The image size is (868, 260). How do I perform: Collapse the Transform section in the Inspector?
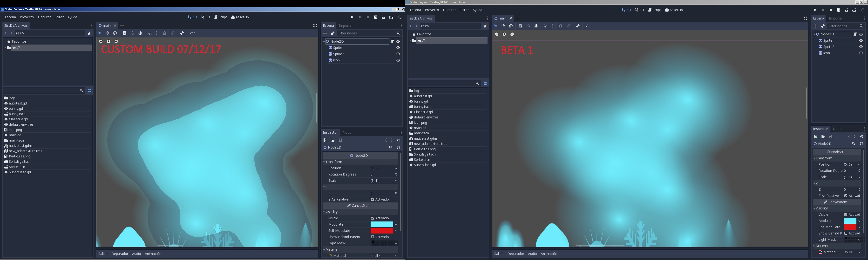[324, 162]
